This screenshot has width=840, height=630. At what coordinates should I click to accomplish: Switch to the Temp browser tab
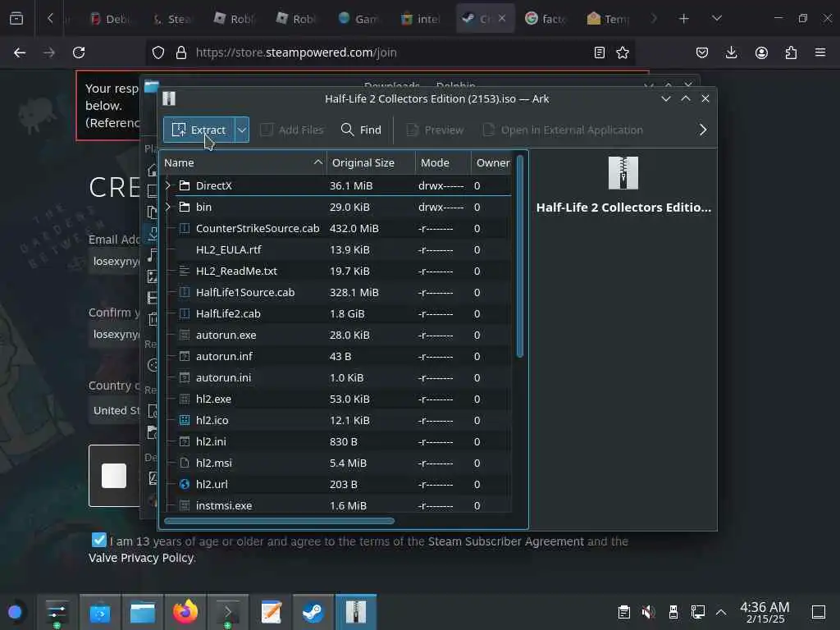(609, 19)
